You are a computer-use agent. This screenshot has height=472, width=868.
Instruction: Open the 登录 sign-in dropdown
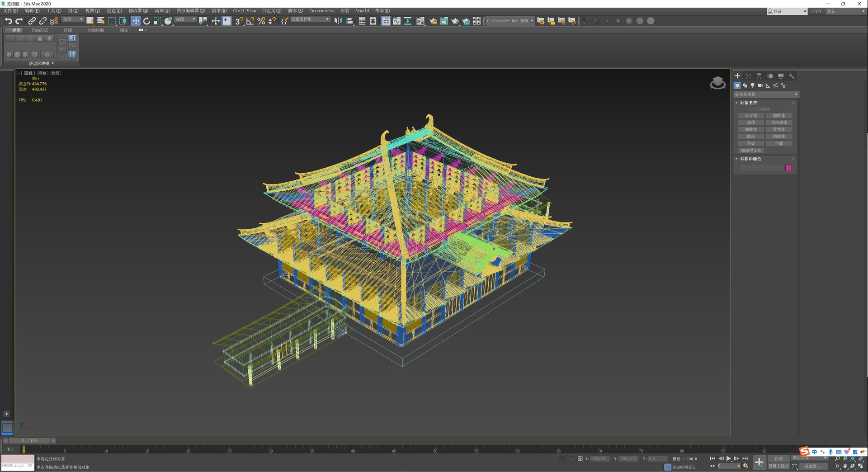point(787,11)
